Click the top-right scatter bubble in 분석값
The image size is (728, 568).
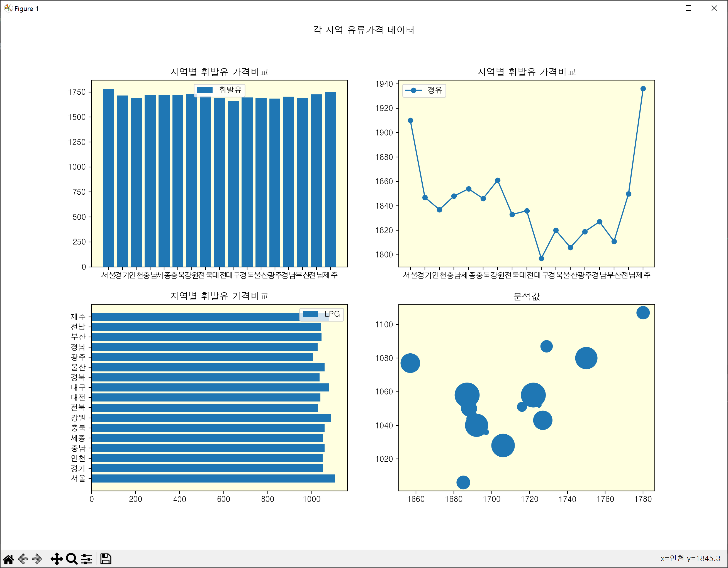coord(643,312)
